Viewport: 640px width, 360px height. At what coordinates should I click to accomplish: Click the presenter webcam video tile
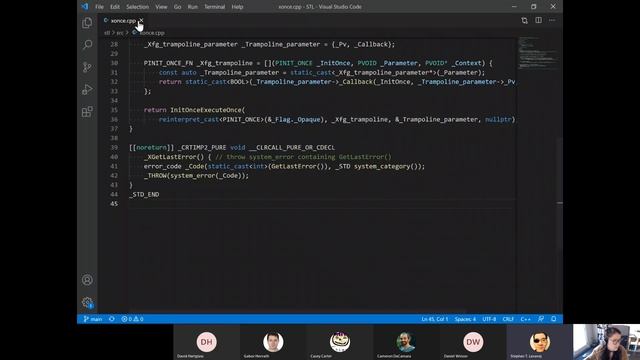[x=606, y=342]
